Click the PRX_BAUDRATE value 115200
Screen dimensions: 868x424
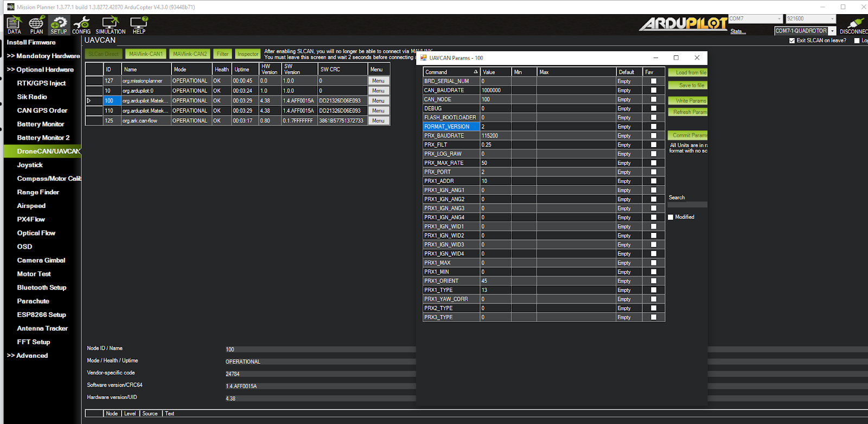coord(496,136)
